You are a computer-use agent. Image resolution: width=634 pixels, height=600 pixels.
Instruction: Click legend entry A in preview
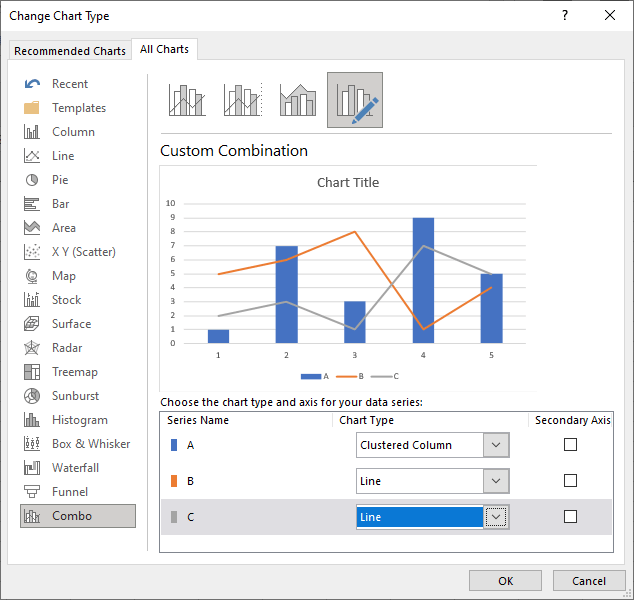click(x=315, y=376)
